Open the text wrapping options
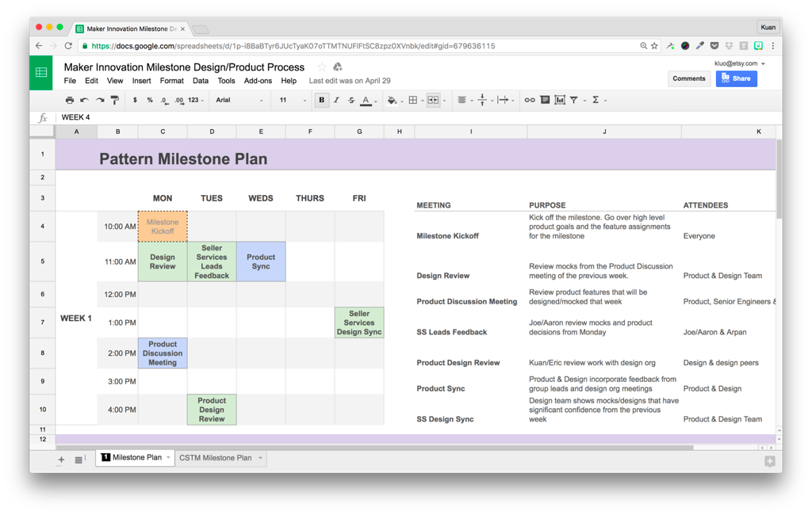The width and height of the screenshot is (812, 515). click(503, 100)
